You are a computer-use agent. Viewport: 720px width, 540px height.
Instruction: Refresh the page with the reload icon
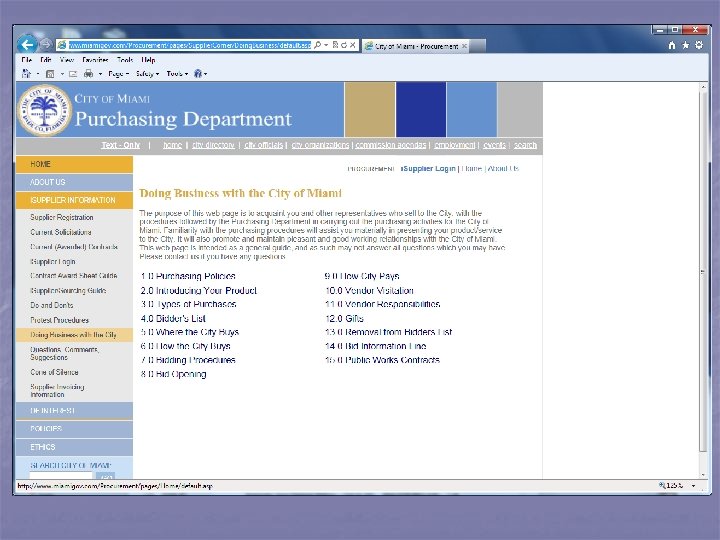tap(343, 45)
